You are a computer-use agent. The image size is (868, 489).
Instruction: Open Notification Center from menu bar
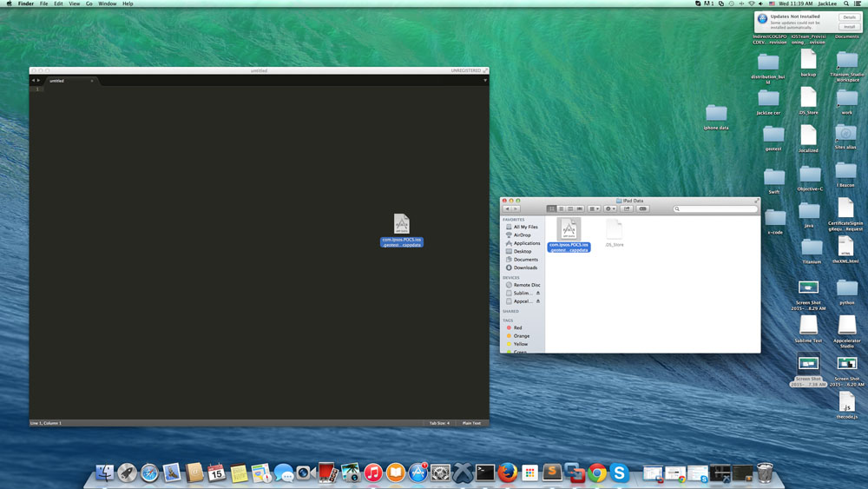click(858, 3)
